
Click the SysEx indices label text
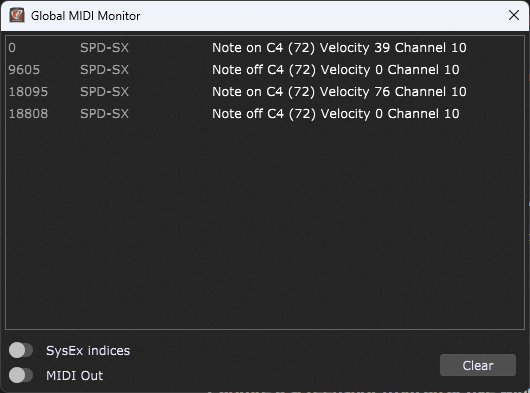(x=88, y=351)
